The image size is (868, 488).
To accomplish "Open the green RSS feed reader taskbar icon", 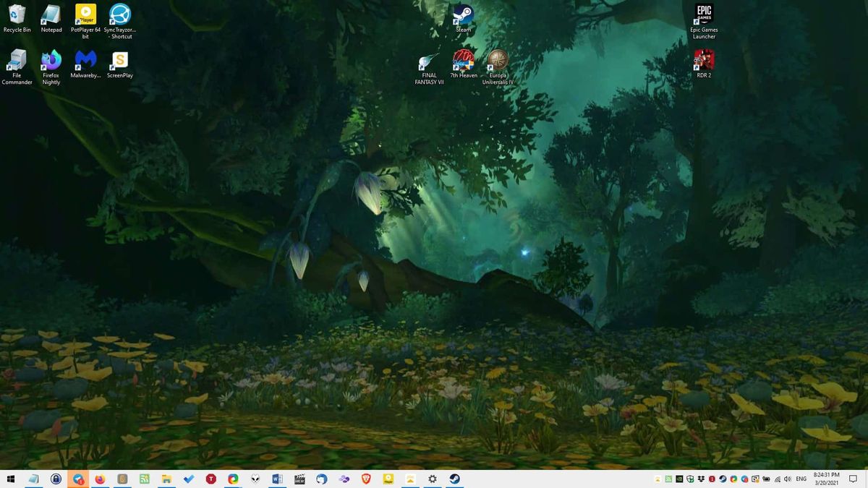I will tap(145, 479).
